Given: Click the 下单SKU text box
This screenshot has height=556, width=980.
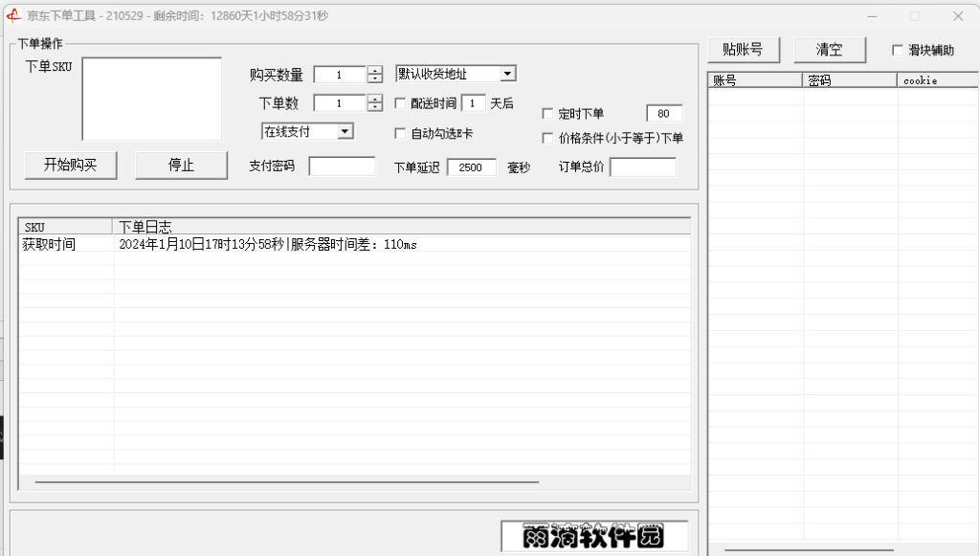Looking at the screenshot, I should (152, 99).
